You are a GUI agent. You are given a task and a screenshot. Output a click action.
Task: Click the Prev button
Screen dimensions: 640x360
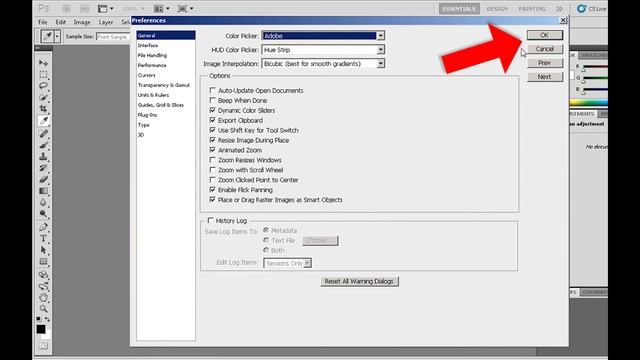tap(544, 63)
